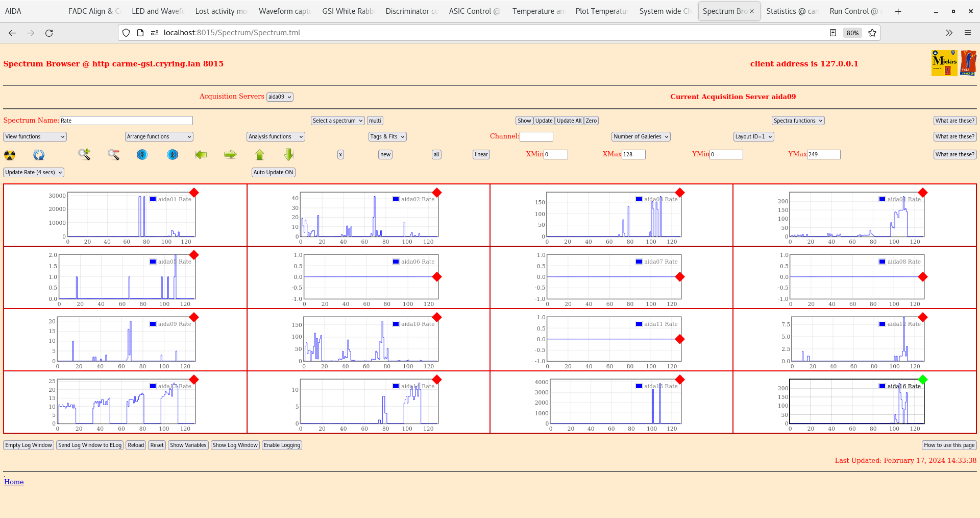The image size is (980, 518).
Task: Click the Update All button
Action: pyautogui.click(x=569, y=121)
